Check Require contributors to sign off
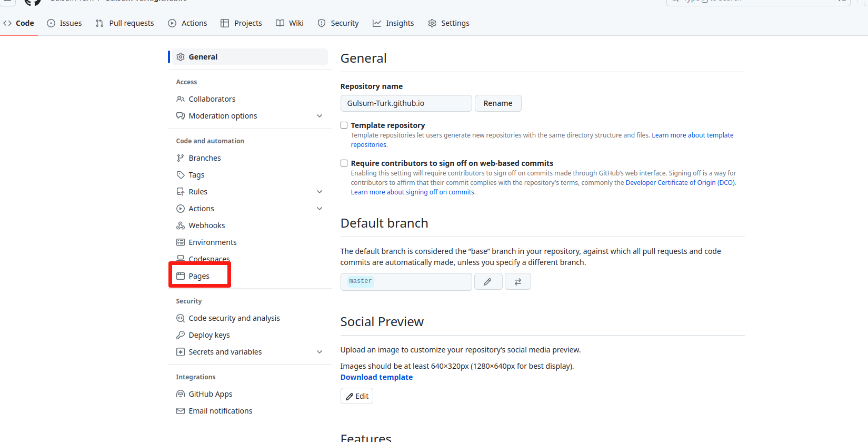Image resolution: width=868 pixels, height=442 pixels. pyautogui.click(x=344, y=163)
